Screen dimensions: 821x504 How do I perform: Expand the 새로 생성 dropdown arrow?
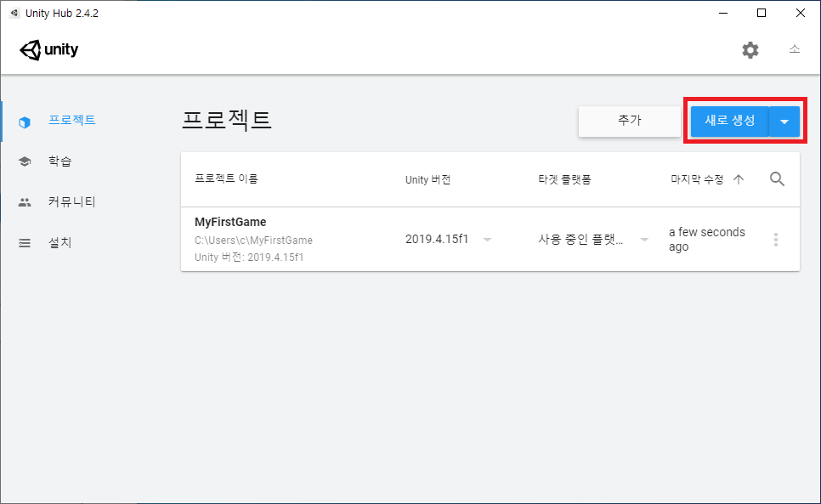(x=784, y=122)
